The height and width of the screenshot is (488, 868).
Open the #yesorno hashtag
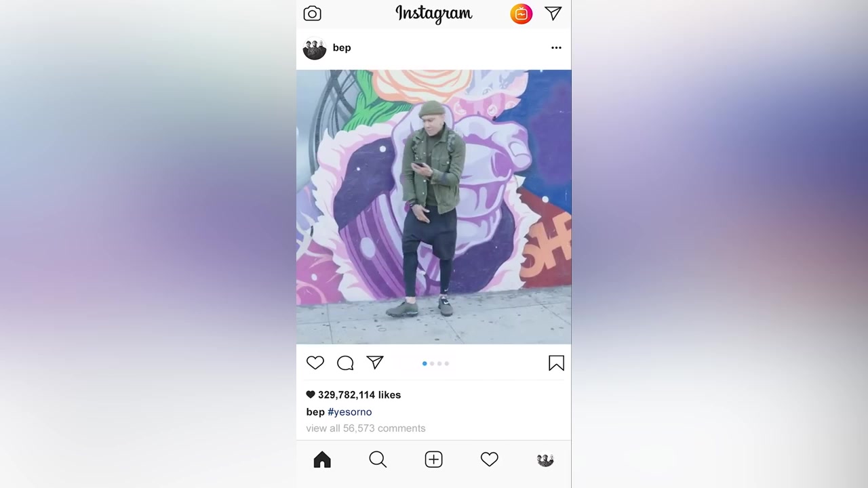click(350, 412)
